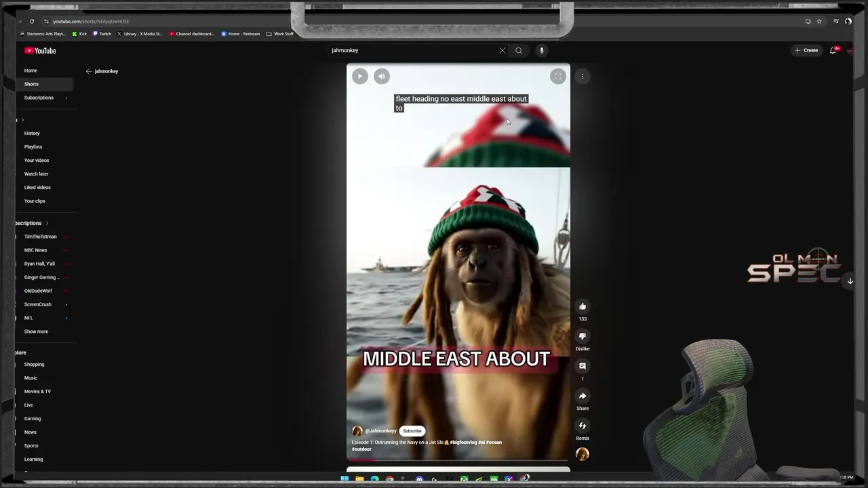
Task: Open the Work Stuff bookmarks folder
Action: [x=280, y=34]
